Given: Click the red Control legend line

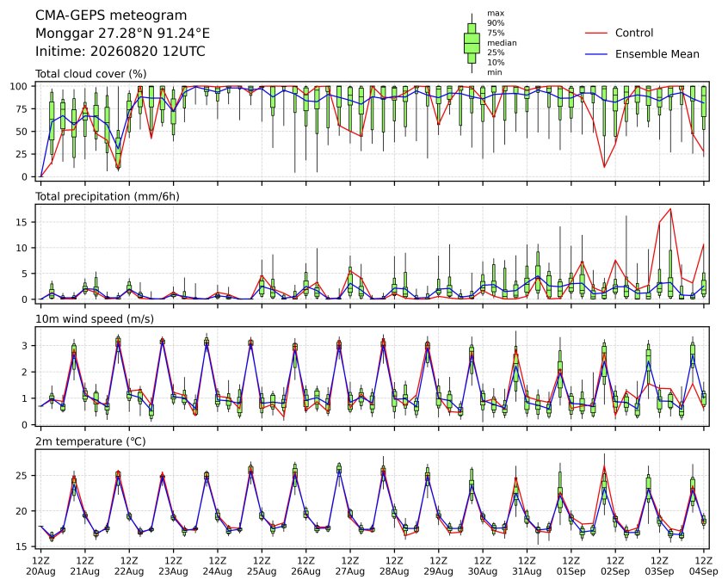Looking at the screenshot, I should 596,33.
